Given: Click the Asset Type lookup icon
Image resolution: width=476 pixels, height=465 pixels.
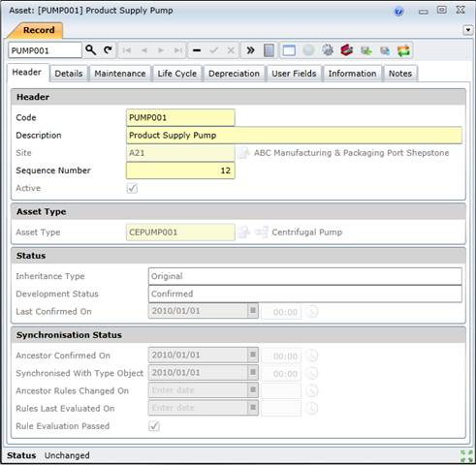Looking at the screenshot, I should point(243,232).
